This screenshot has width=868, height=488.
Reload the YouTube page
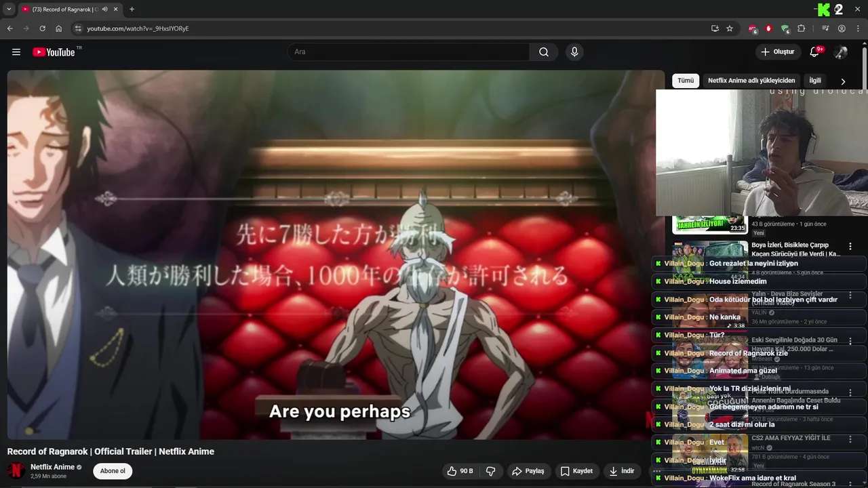(42, 28)
